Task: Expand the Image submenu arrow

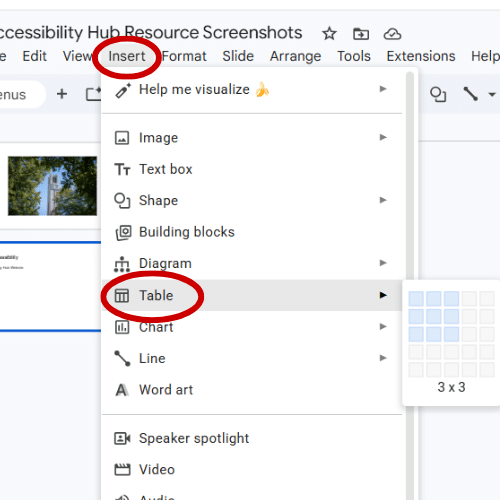Action: (x=383, y=137)
